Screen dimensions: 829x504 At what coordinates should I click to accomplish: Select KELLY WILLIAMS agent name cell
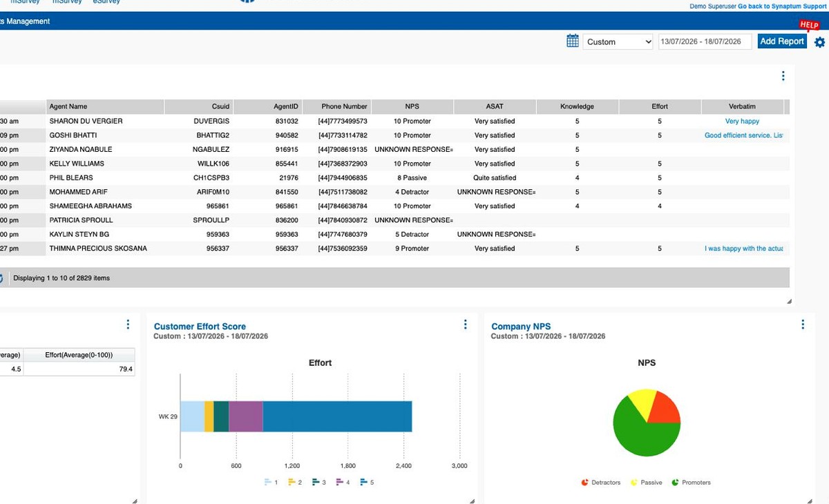[x=77, y=164]
